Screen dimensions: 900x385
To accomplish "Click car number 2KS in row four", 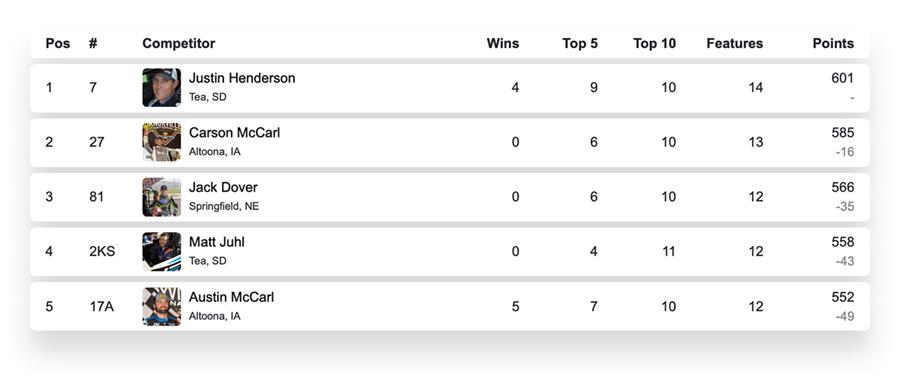I will [102, 251].
